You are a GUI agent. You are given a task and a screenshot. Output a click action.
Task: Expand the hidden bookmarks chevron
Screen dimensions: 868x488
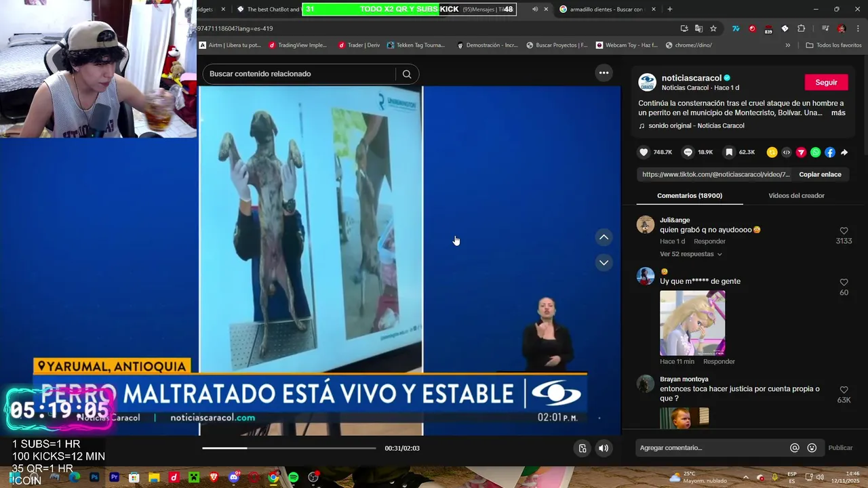tap(788, 45)
